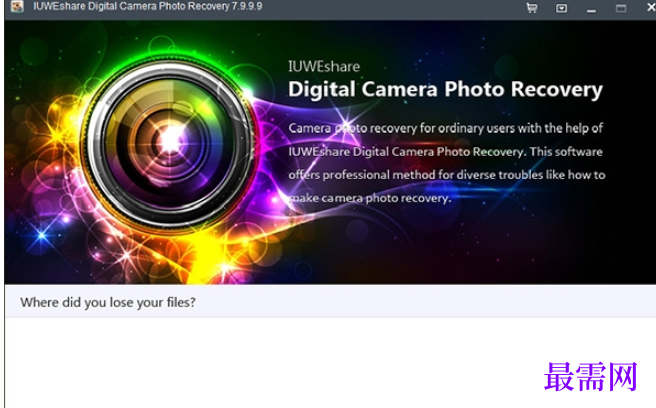Click the camera lens banner image

[169, 144]
